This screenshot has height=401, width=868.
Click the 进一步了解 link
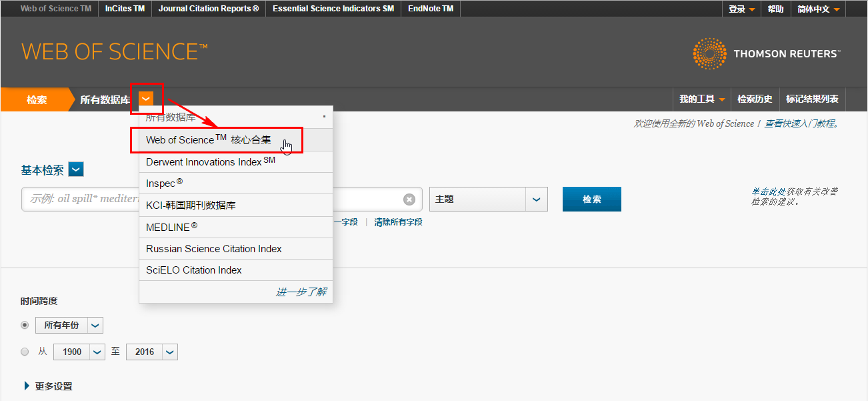(300, 292)
